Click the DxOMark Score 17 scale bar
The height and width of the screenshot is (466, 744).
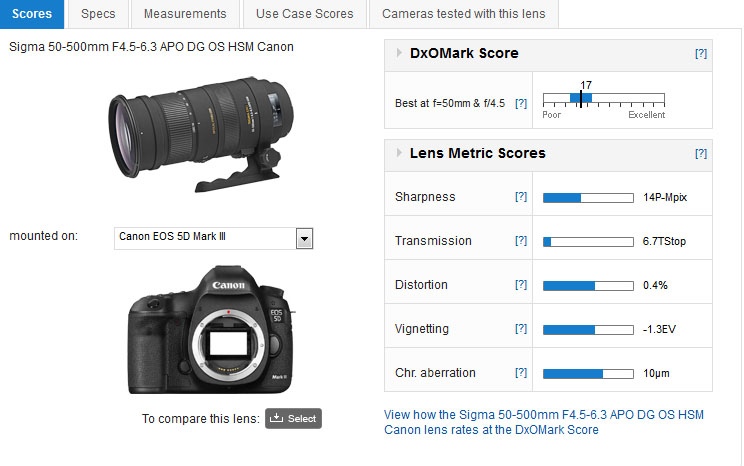pyautogui.click(x=604, y=99)
